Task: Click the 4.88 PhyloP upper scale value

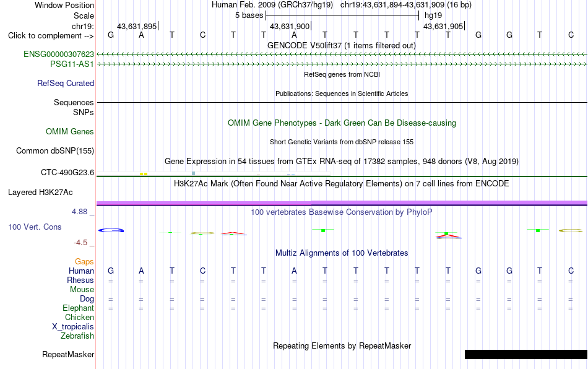Action: (x=79, y=212)
